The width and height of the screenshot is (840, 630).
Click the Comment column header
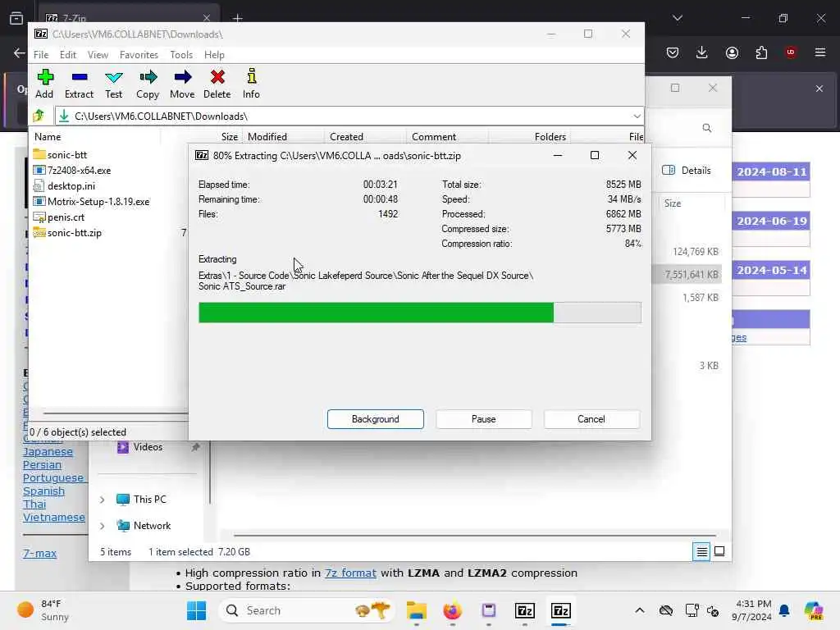tap(433, 137)
